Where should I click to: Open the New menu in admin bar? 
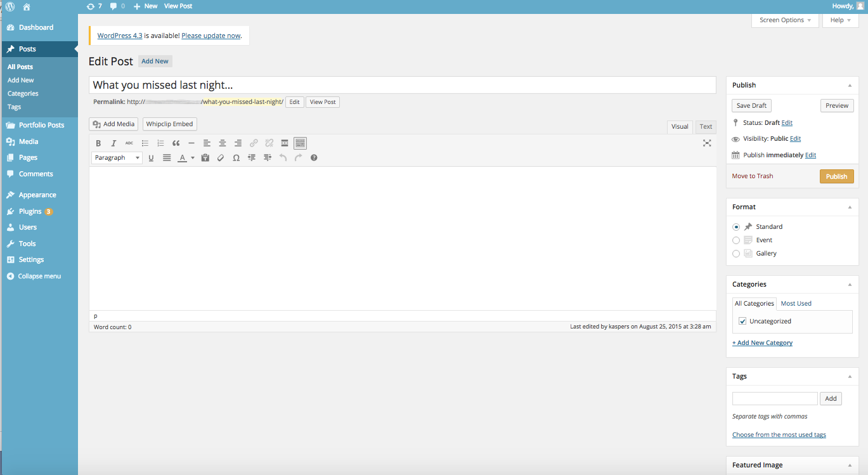145,6
